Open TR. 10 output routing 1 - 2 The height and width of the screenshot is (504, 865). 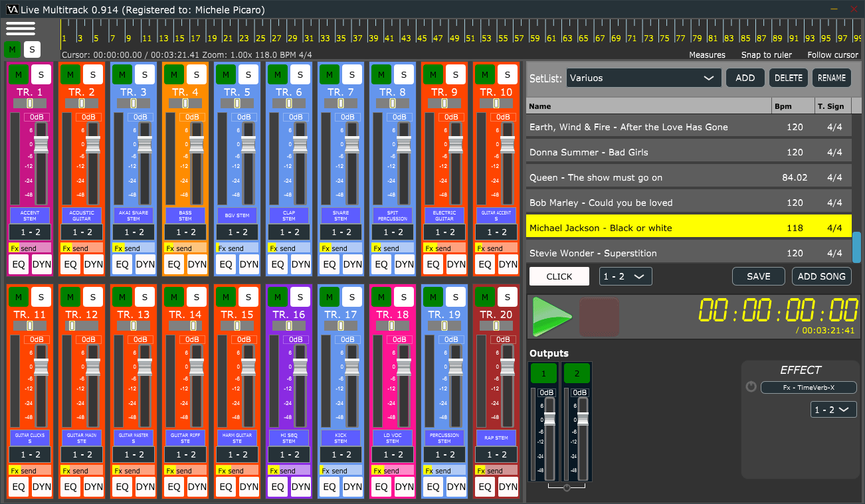[x=496, y=232]
